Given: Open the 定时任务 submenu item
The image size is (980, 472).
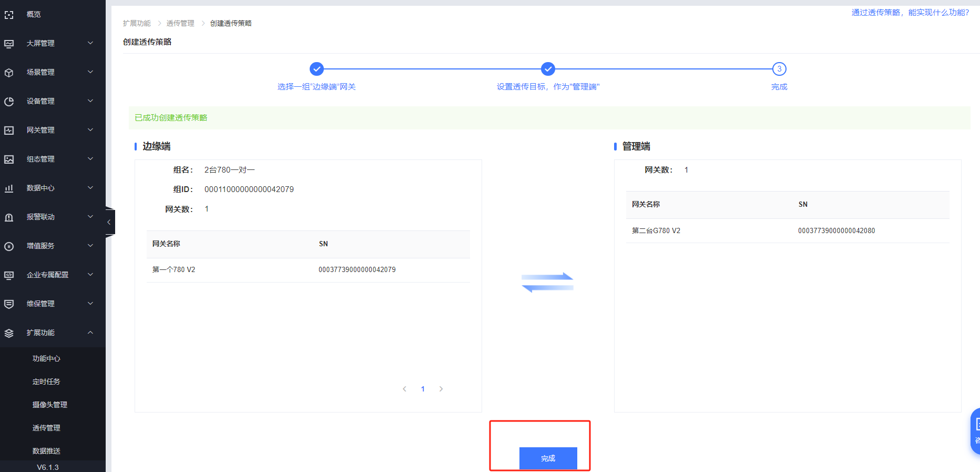Looking at the screenshot, I should click(x=46, y=381).
